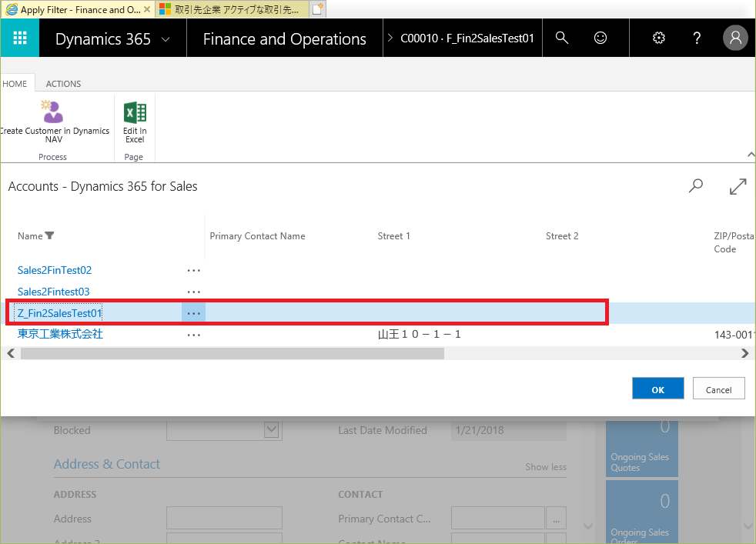Switch to the HOME ribbon tab
This screenshot has width=756, height=544.
pyautogui.click(x=15, y=83)
